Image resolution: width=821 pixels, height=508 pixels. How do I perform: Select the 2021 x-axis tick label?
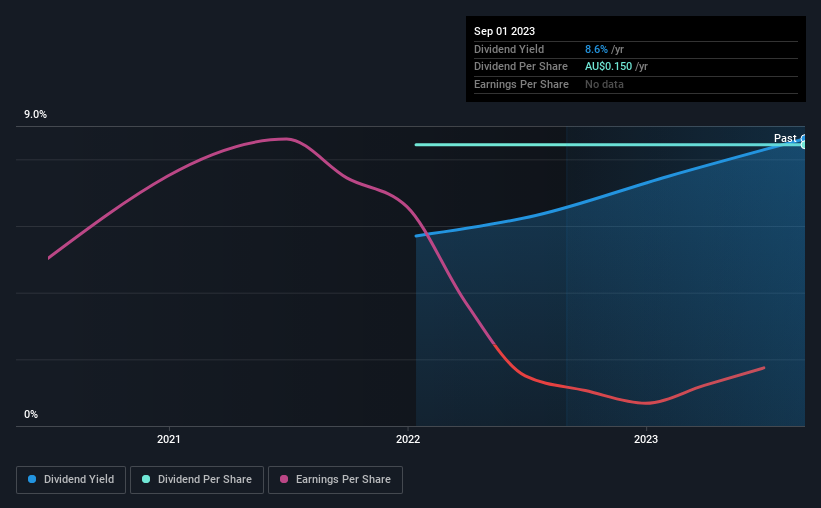click(169, 439)
